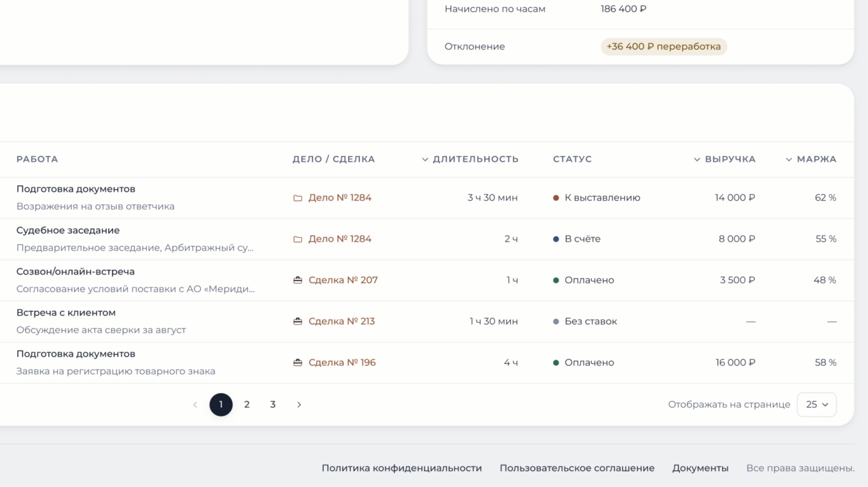Click briefcase icon next to Сделка № 213

[x=298, y=321]
